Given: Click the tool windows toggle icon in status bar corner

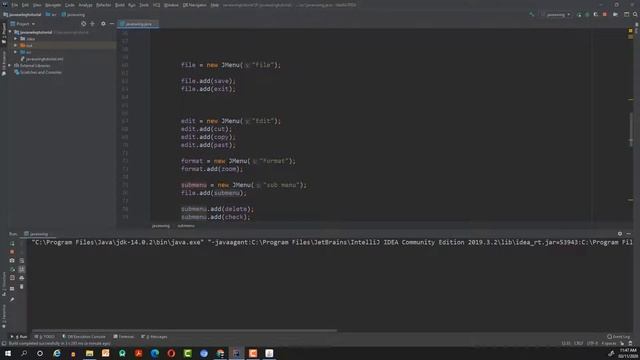Looking at the screenshot, I should click(4, 344).
